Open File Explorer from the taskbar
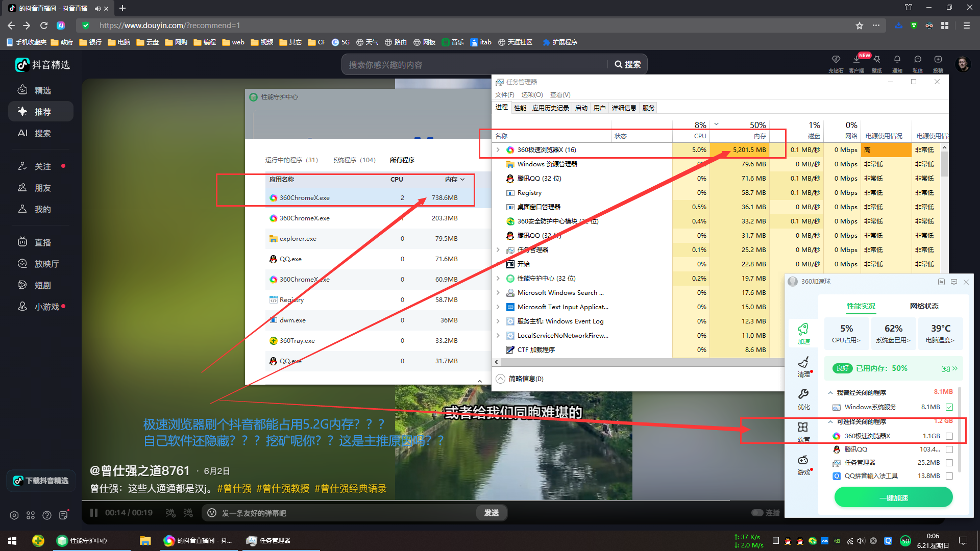 145,540
